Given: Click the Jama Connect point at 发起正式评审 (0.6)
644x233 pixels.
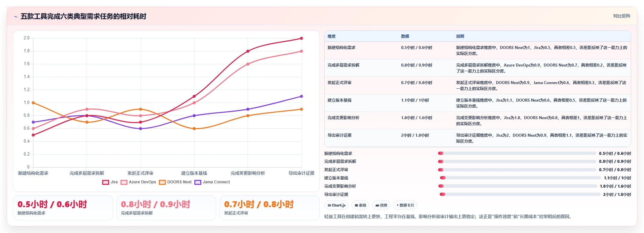Looking at the screenshot, I should (141, 129).
